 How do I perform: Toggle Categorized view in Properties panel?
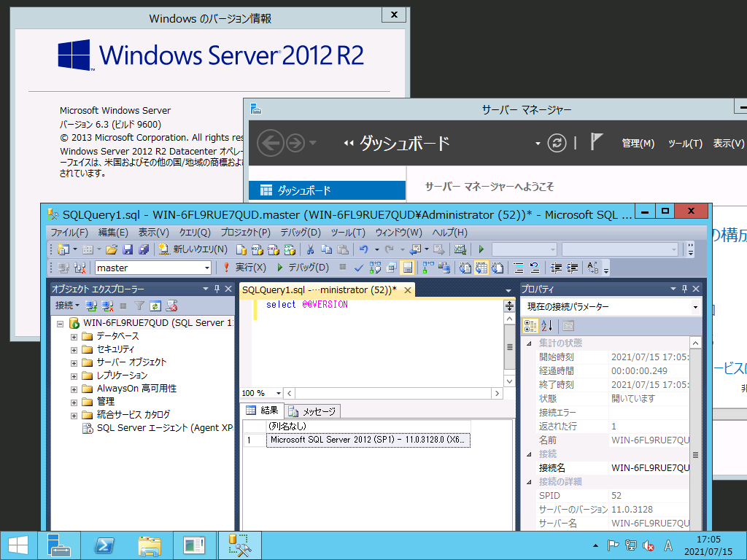point(530,326)
